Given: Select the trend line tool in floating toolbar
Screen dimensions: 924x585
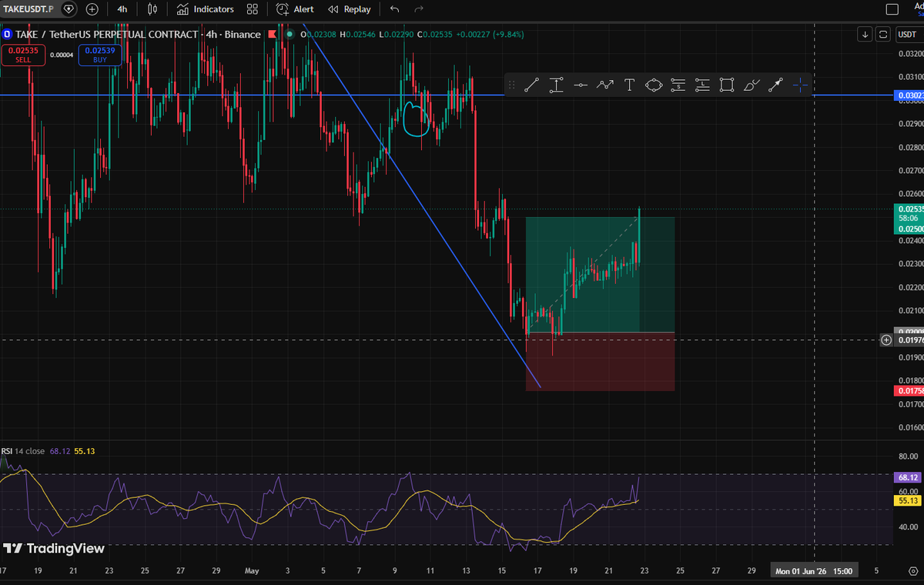Looking at the screenshot, I should coord(531,85).
